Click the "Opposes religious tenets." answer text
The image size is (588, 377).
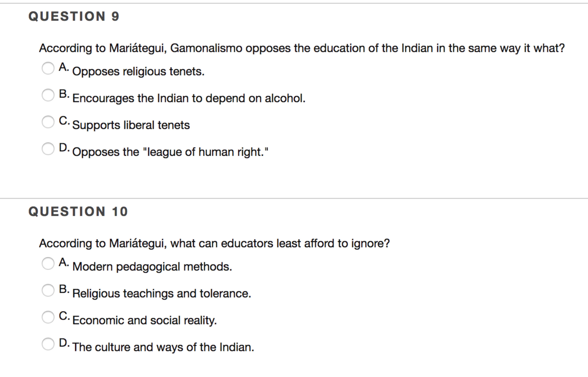138,71
